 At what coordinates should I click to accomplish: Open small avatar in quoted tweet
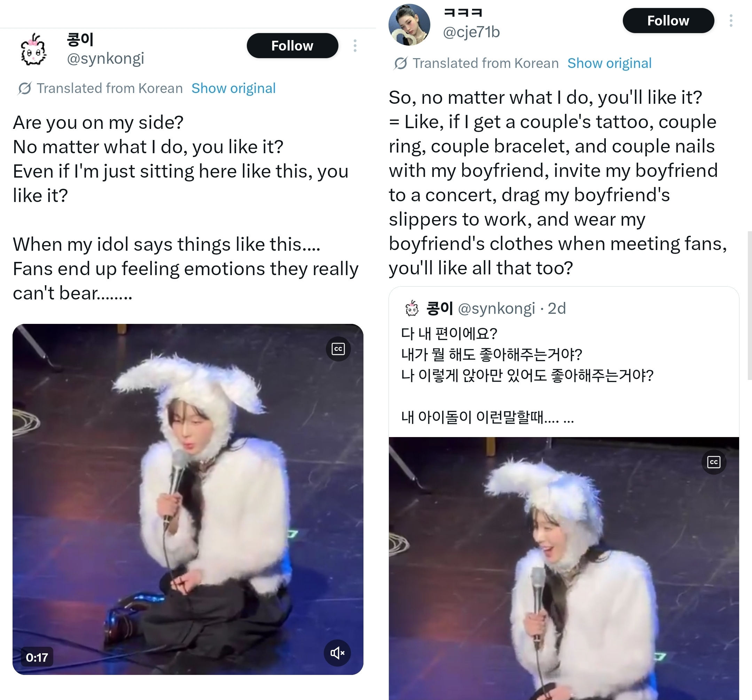[412, 308]
